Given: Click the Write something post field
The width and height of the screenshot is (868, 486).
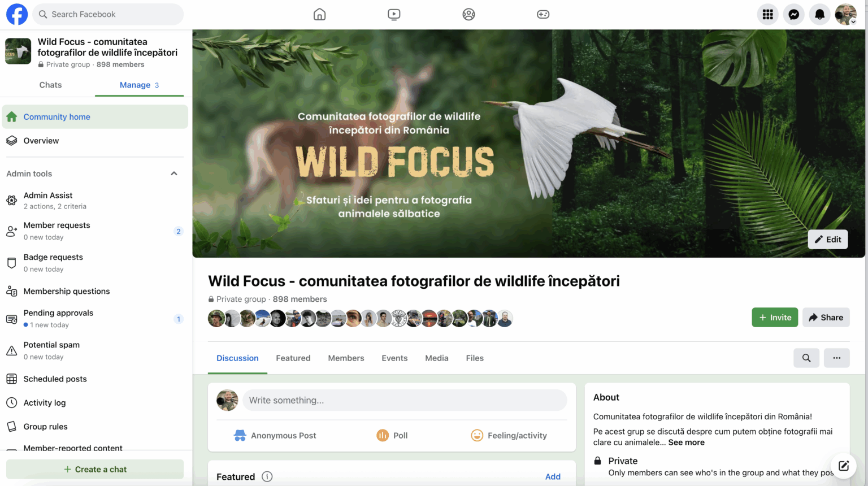Looking at the screenshot, I should click(x=405, y=400).
